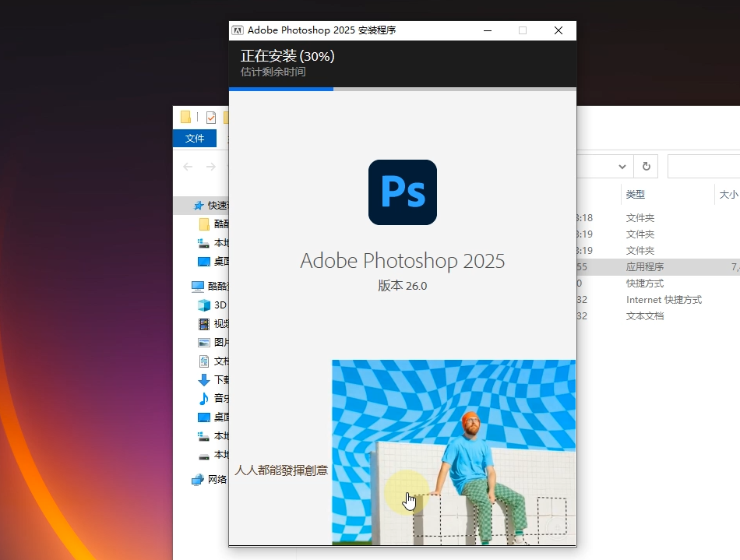Open the Downloads folder with blue arrow icon
Viewport: 740px width, 560px height.
click(x=204, y=380)
